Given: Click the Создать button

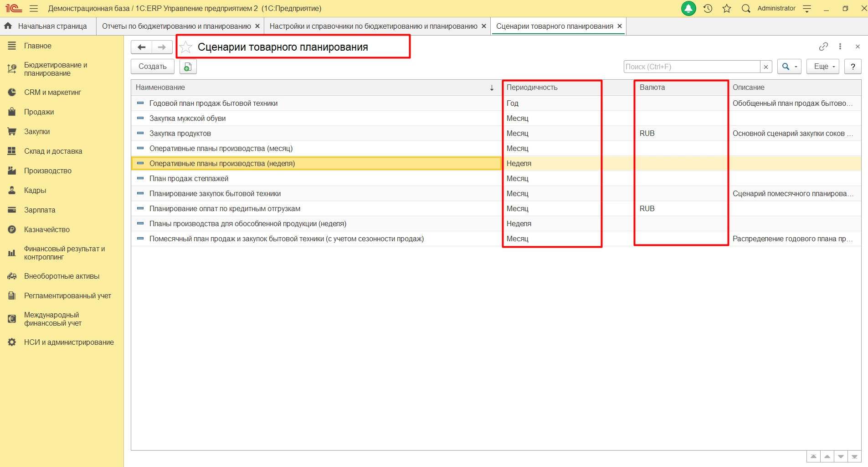Looking at the screenshot, I should [x=153, y=67].
